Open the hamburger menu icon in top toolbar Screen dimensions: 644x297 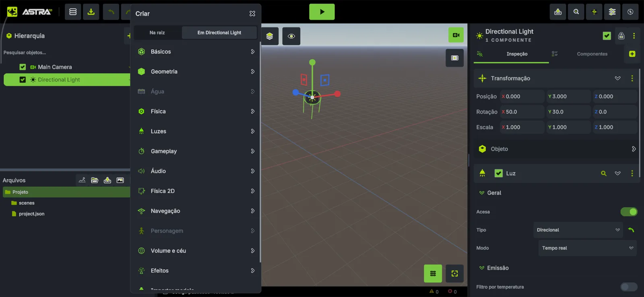pyautogui.click(x=73, y=12)
